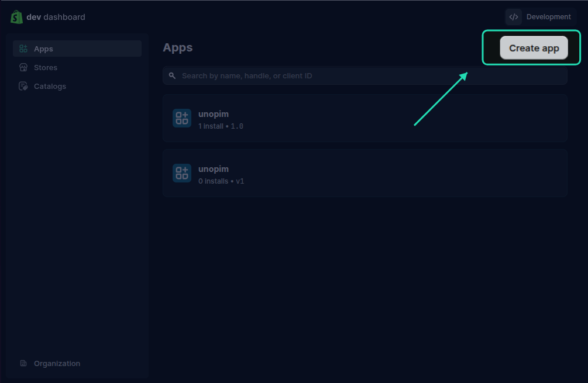Open the Development menu button
This screenshot has height=383, width=588.
pos(541,17)
